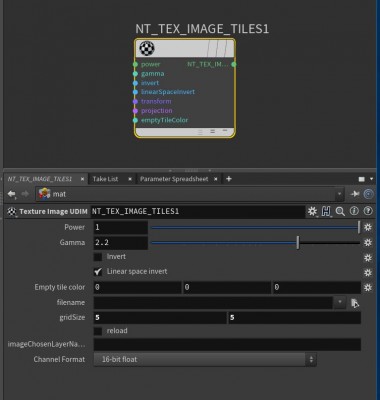Image resolution: width=380 pixels, height=400 pixels.
Task: Click the Gamma slider handle
Action: [298, 242]
